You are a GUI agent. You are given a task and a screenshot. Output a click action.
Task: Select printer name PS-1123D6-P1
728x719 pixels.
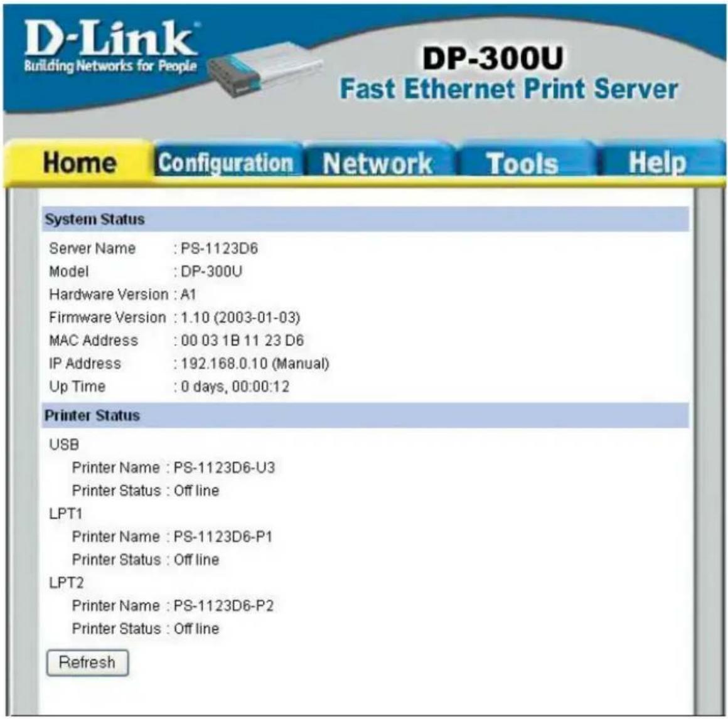(223, 536)
